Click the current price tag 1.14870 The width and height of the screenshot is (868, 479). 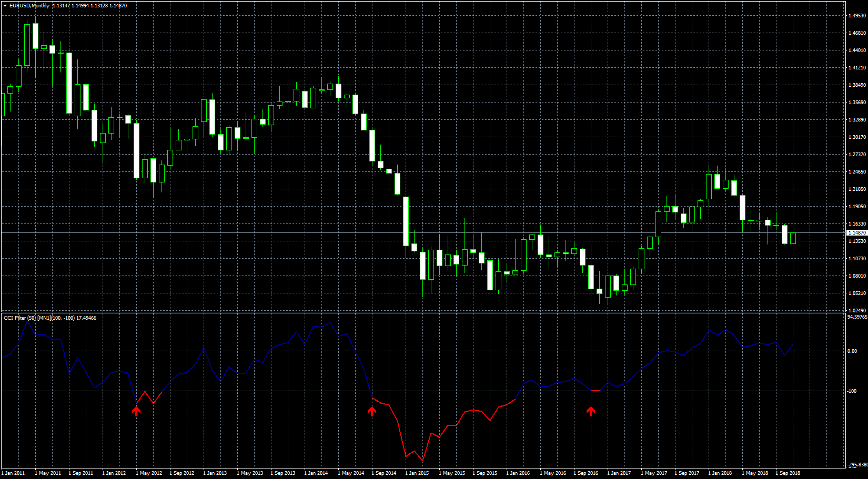857,232
